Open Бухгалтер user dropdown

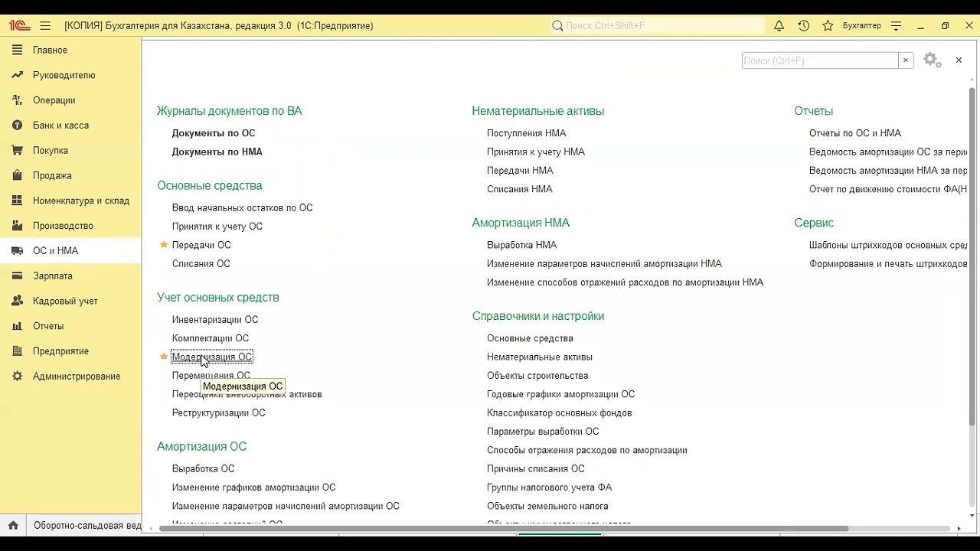861,25
